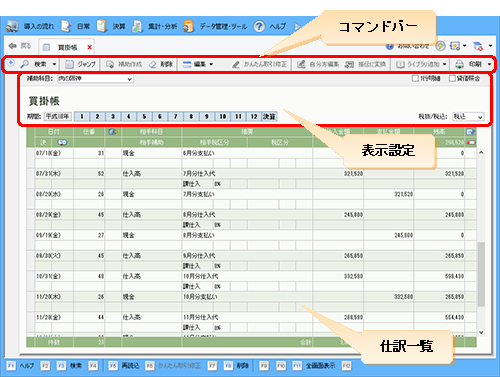Open the 日常 menu
The width and height of the screenshot is (500, 377).
(x=75, y=26)
